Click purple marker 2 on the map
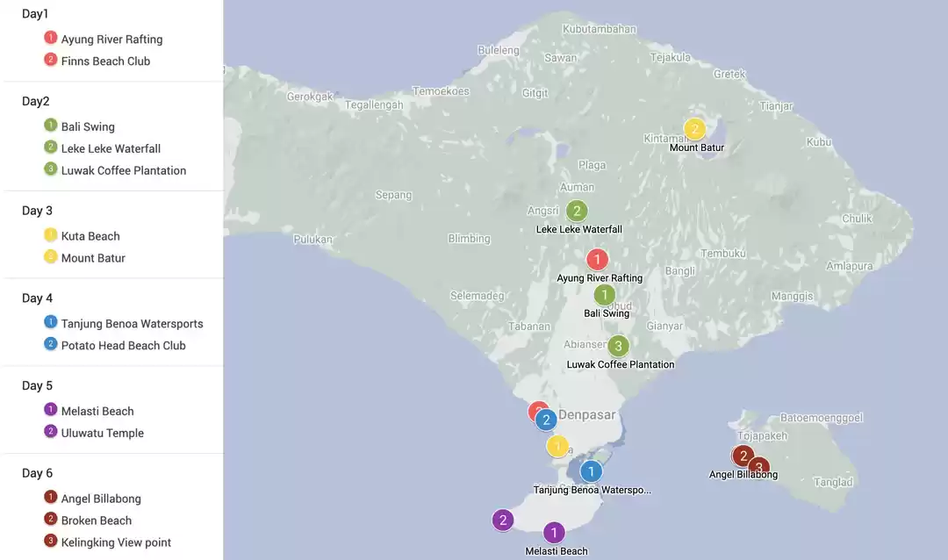 click(x=502, y=521)
